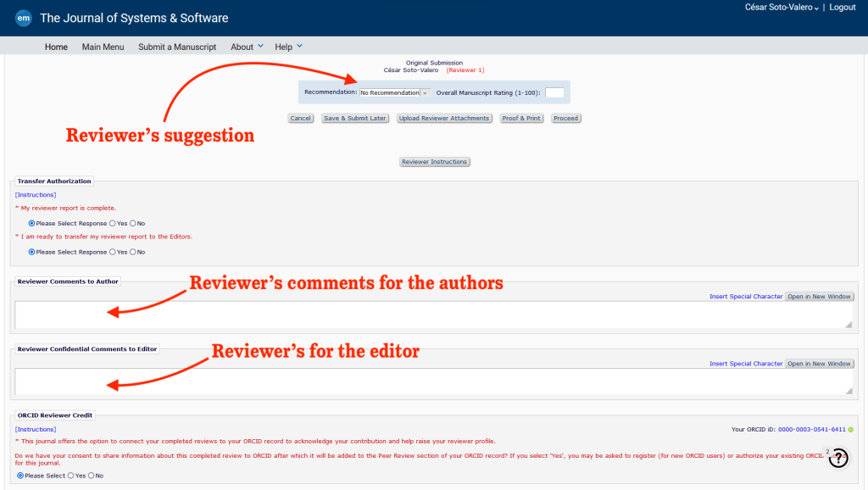Click the Editorial Manager "em" logo
The image size is (868, 490).
[23, 18]
